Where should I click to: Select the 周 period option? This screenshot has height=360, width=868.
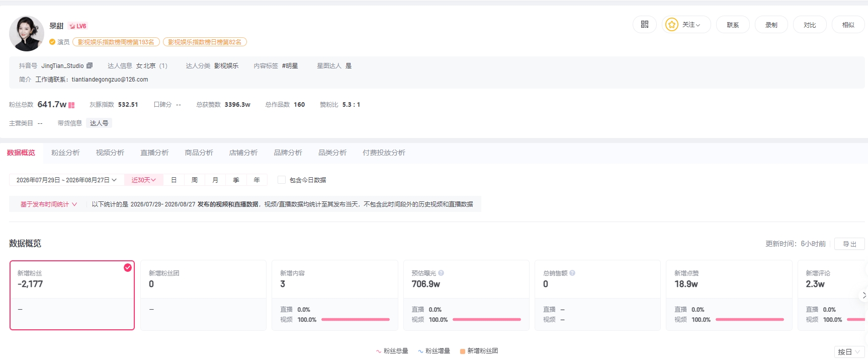(x=194, y=180)
